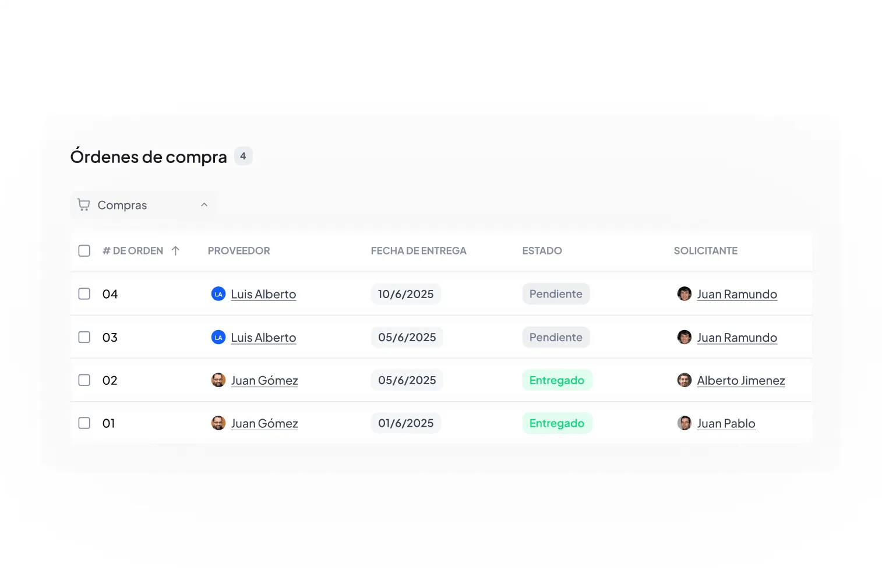The image size is (882, 588).
Task: Click the Entregado status badge for order 01
Action: (557, 423)
